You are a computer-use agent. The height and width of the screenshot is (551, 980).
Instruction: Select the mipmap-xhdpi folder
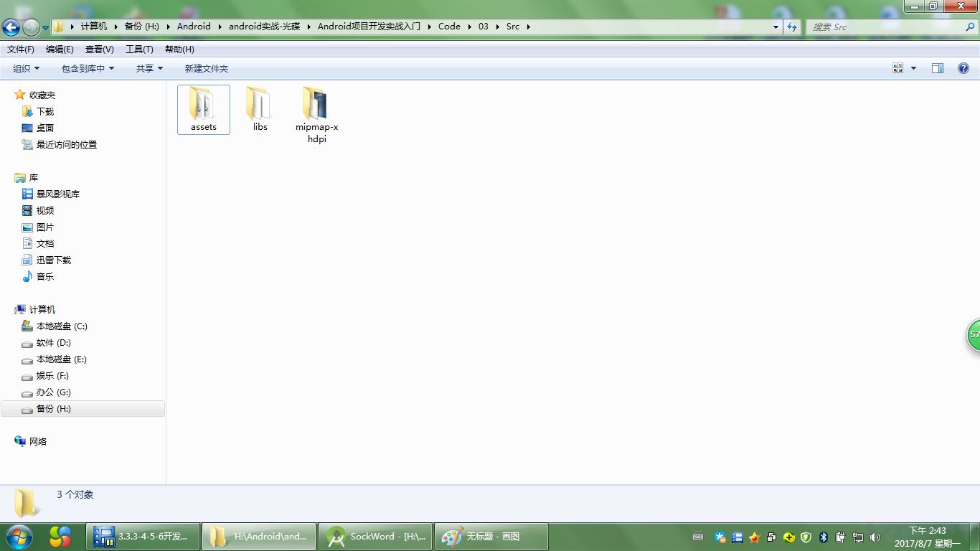316,115
